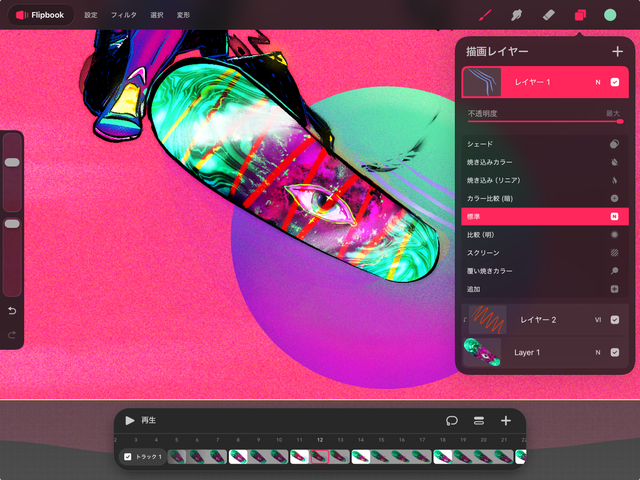Open the 選択 menu
Image resolution: width=640 pixels, height=480 pixels.
coord(157,15)
